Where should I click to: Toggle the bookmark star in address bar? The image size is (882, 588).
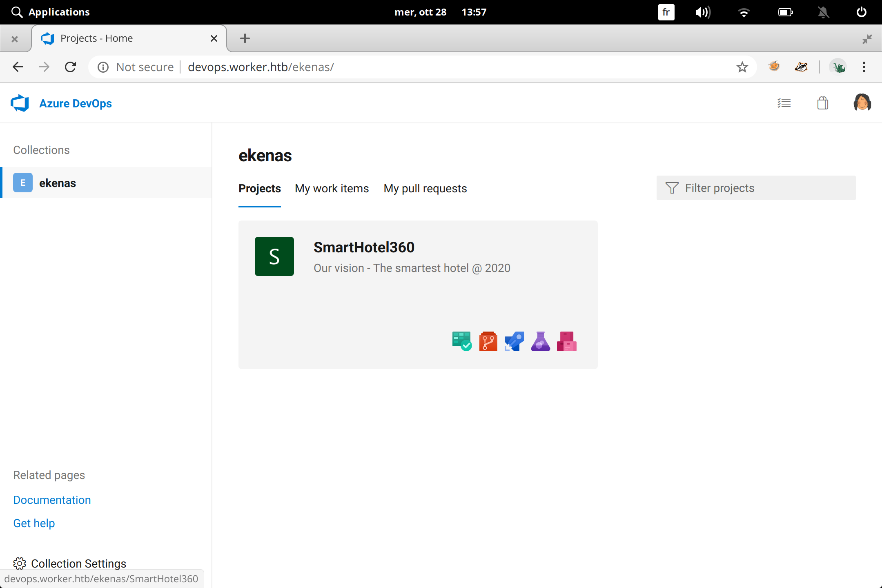pyautogui.click(x=742, y=67)
